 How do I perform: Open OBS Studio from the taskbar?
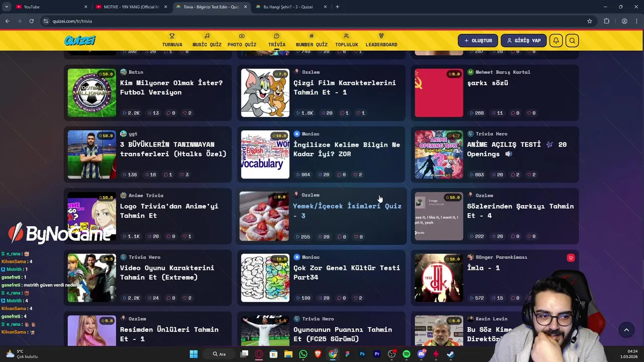(x=392, y=354)
